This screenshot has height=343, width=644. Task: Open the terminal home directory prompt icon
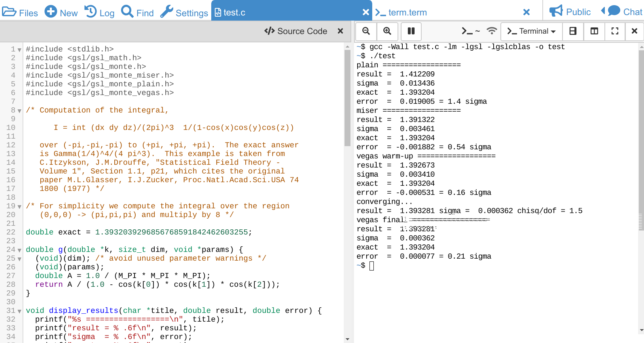point(470,31)
